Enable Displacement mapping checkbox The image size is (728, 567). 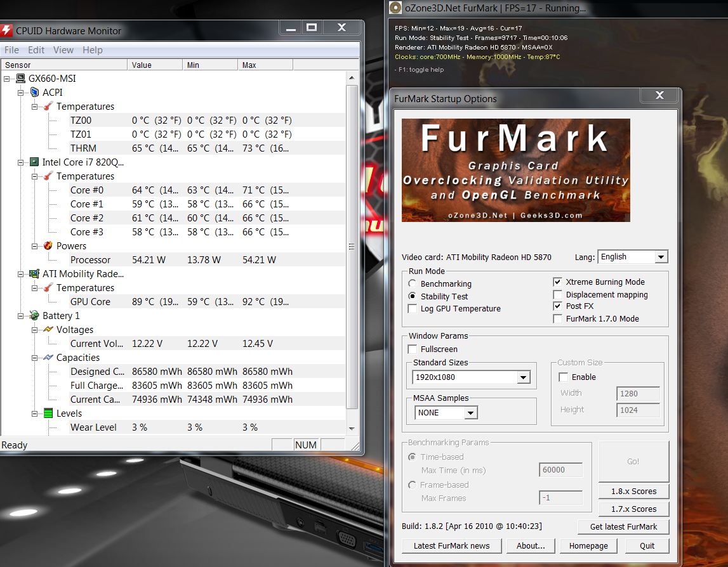click(558, 295)
